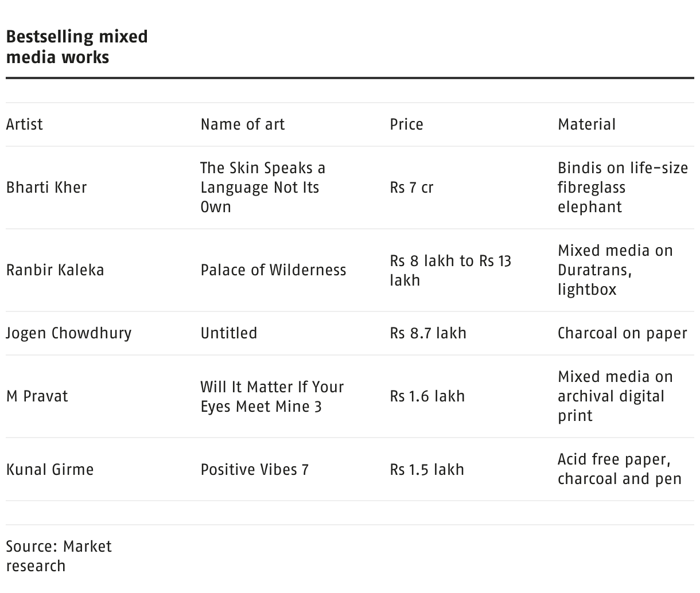Screen dimensions: 700x593
Task: Click the "Rs 7 cr" price cell
Action: pos(411,188)
